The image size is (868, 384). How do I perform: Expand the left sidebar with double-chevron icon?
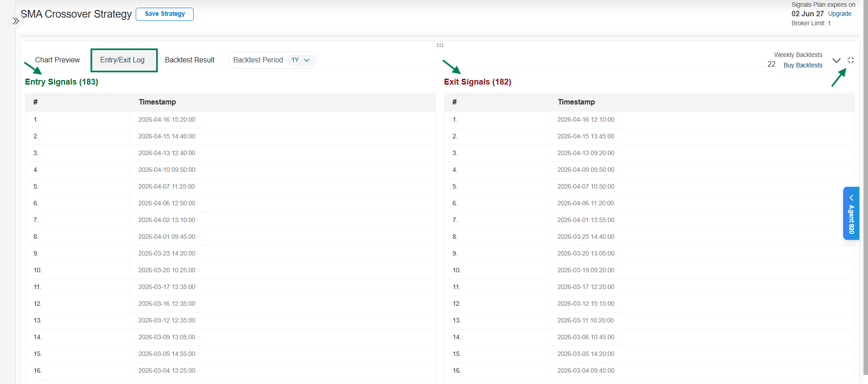16,21
